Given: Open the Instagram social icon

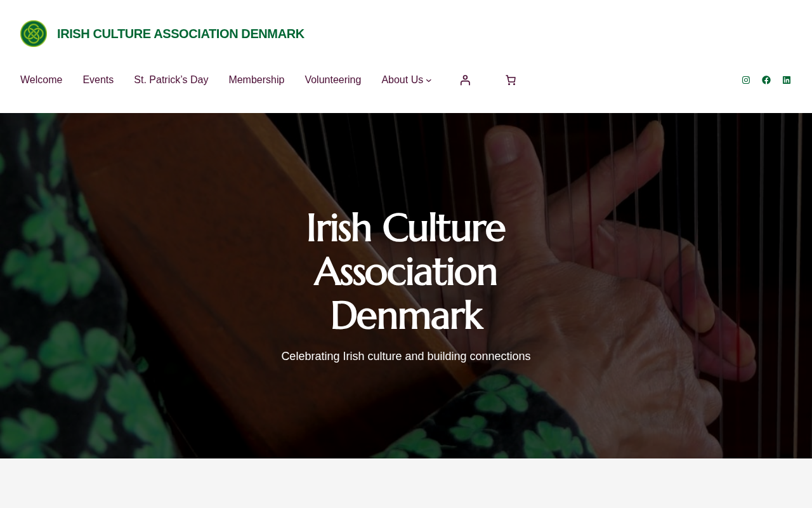Looking at the screenshot, I should (x=746, y=80).
